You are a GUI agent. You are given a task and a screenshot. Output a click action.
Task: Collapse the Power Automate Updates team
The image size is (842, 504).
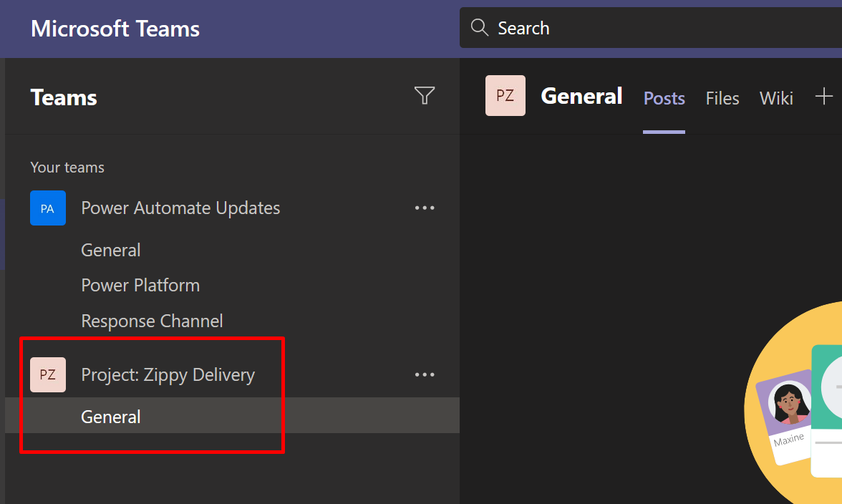(180, 208)
